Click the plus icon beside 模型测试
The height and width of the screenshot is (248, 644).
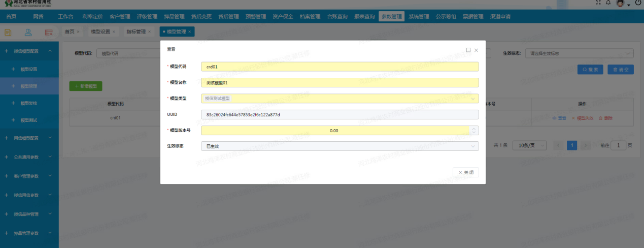click(x=13, y=120)
